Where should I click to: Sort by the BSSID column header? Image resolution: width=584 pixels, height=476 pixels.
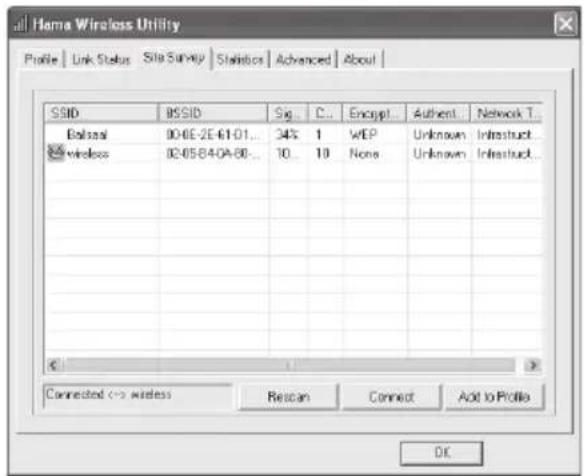[213, 113]
